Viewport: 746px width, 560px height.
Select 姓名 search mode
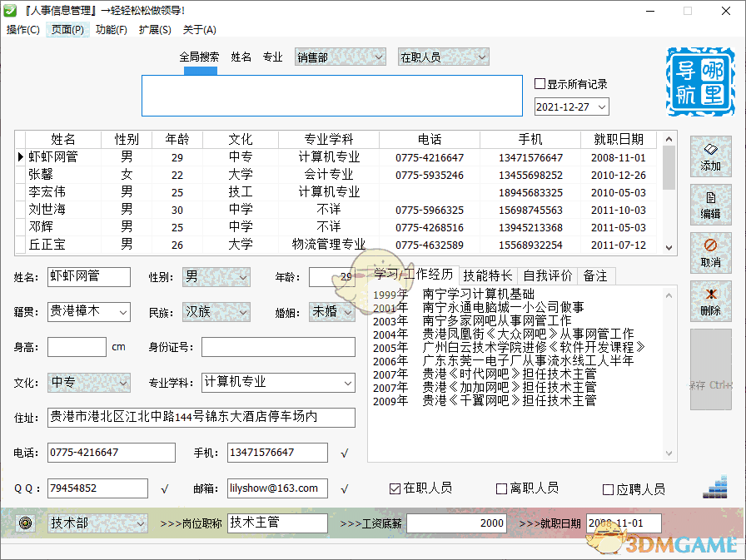click(x=241, y=57)
